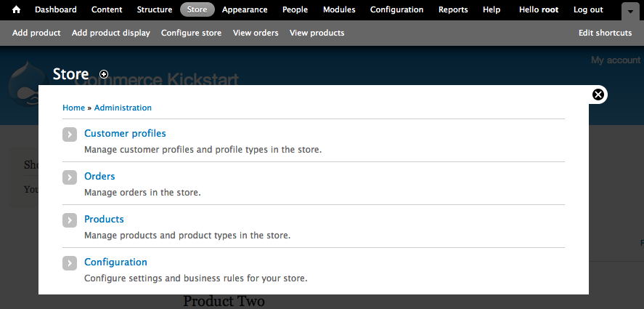Toggle the shortcut drawer arrow button
This screenshot has height=309, width=644.
[630, 12]
